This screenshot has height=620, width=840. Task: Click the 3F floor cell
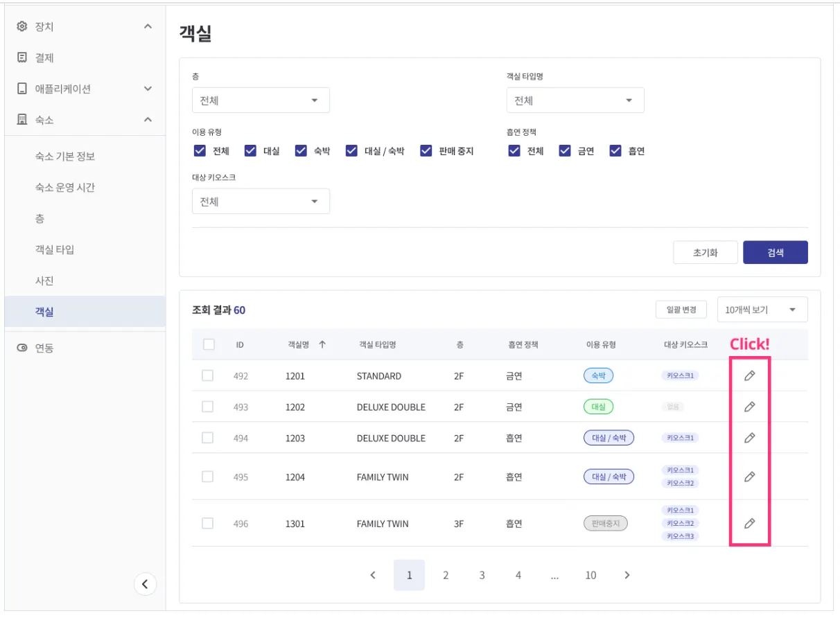pyautogui.click(x=459, y=524)
